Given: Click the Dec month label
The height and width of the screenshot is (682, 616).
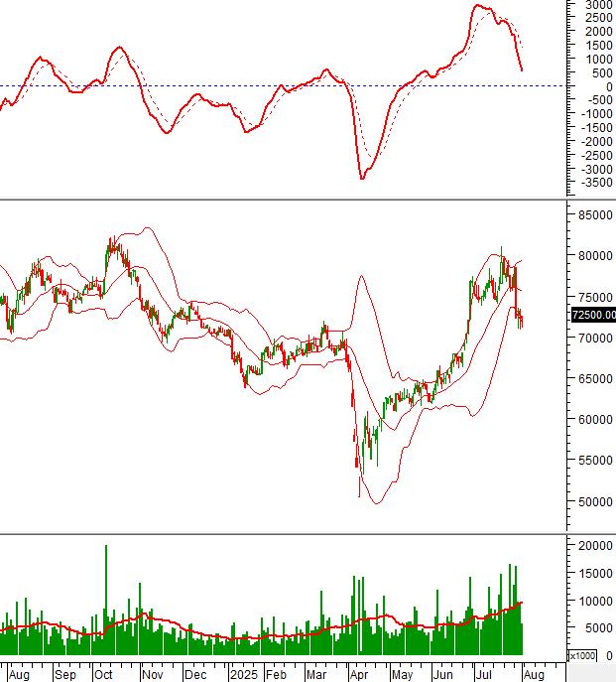Looking at the screenshot, I should (x=195, y=675).
